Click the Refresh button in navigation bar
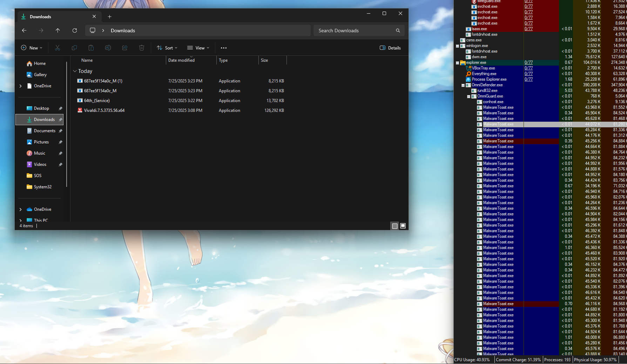Image resolution: width=627 pixels, height=364 pixels. tap(75, 31)
